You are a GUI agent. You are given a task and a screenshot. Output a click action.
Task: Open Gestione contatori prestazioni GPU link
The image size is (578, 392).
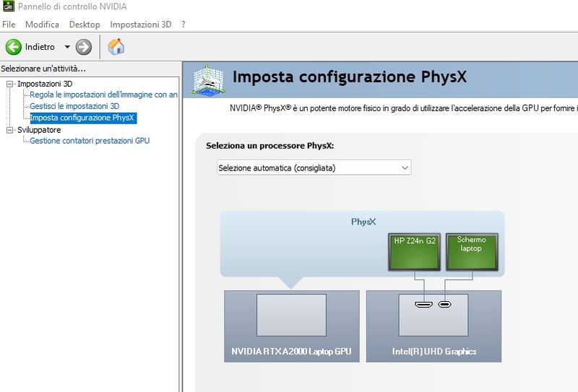pyautogui.click(x=90, y=141)
